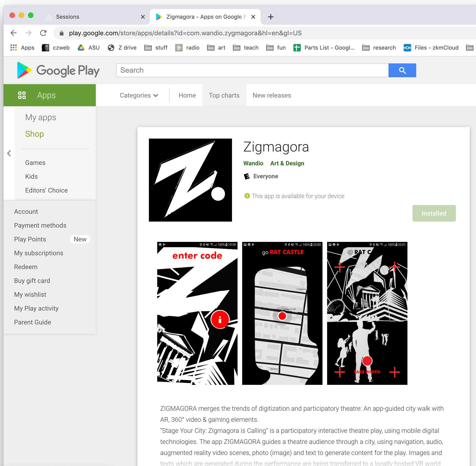The width and height of the screenshot is (476, 466).
Task: Expand the Categories dropdown
Action: [x=139, y=95]
